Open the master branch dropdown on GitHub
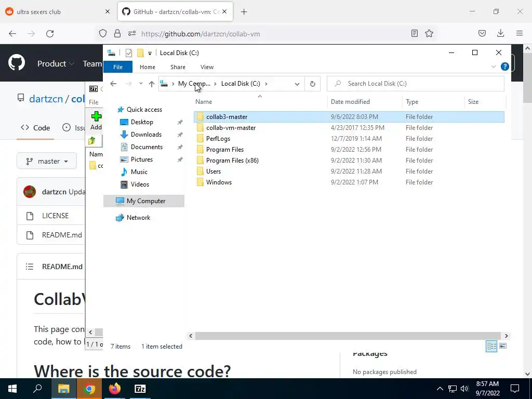Image resolution: width=532 pixels, height=399 pixels. click(47, 161)
